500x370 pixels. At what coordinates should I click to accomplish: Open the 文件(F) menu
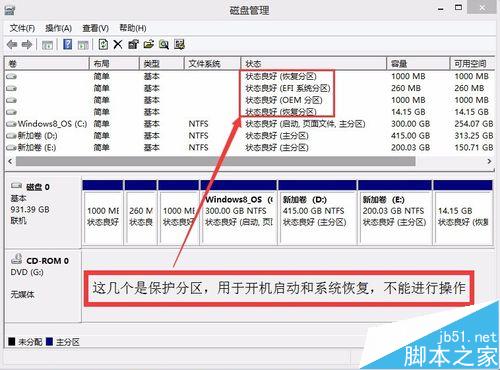point(22,28)
